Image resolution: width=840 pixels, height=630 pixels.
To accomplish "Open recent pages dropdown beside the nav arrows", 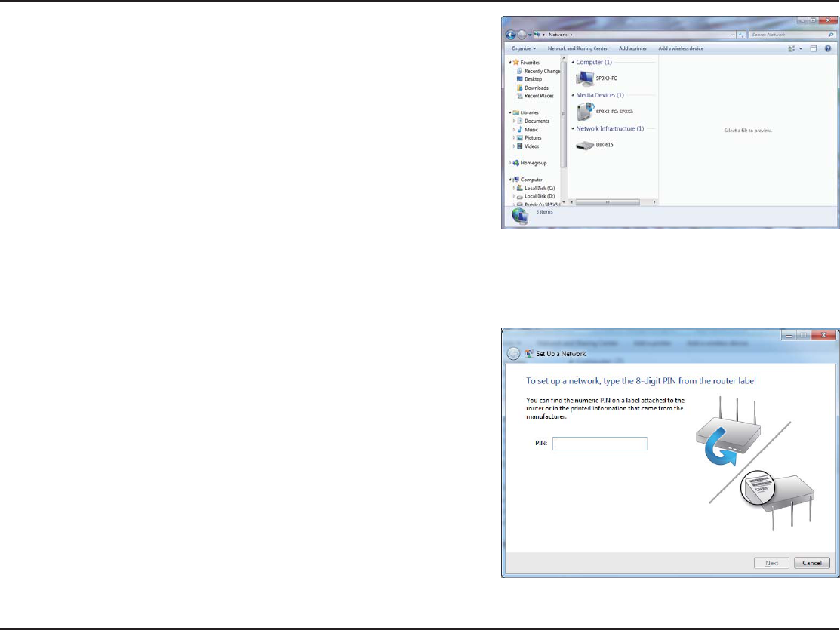I will [530, 35].
